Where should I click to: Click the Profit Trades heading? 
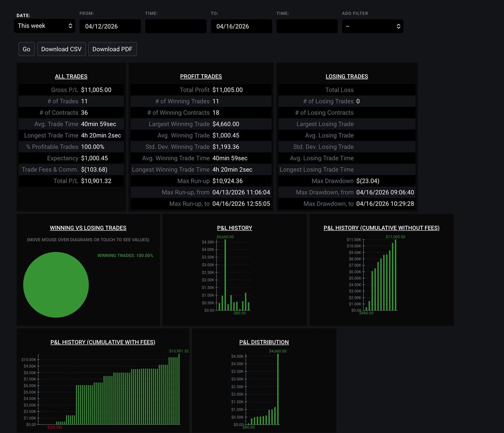coord(201,77)
